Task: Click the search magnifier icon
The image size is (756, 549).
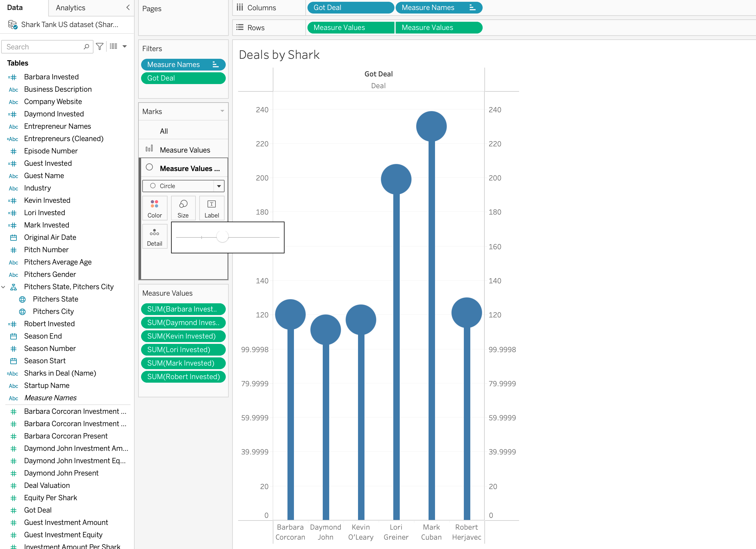Action: pyautogui.click(x=86, y=47)
